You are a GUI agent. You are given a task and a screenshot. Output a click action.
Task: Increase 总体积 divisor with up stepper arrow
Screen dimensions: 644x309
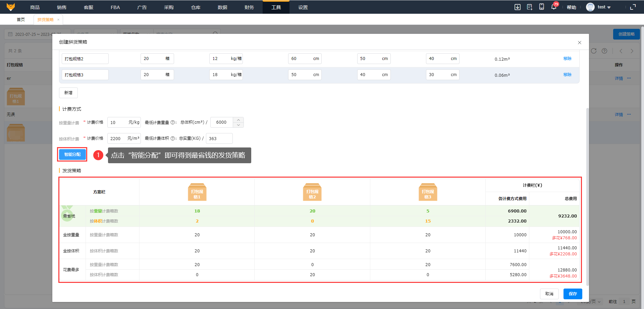(238, 120)
